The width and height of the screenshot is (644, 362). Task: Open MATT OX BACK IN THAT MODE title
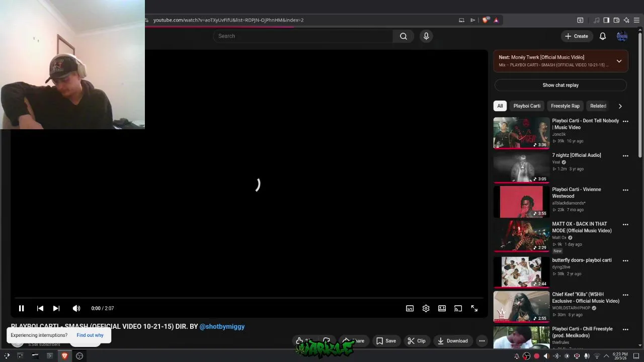tap(582, 227)
